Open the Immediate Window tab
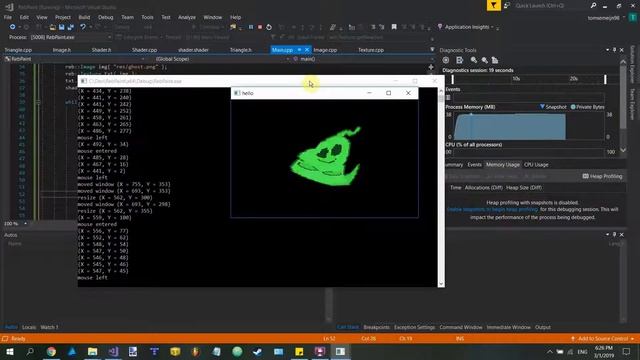This screenshot has width=640, height=360. (x=509, y=327)
